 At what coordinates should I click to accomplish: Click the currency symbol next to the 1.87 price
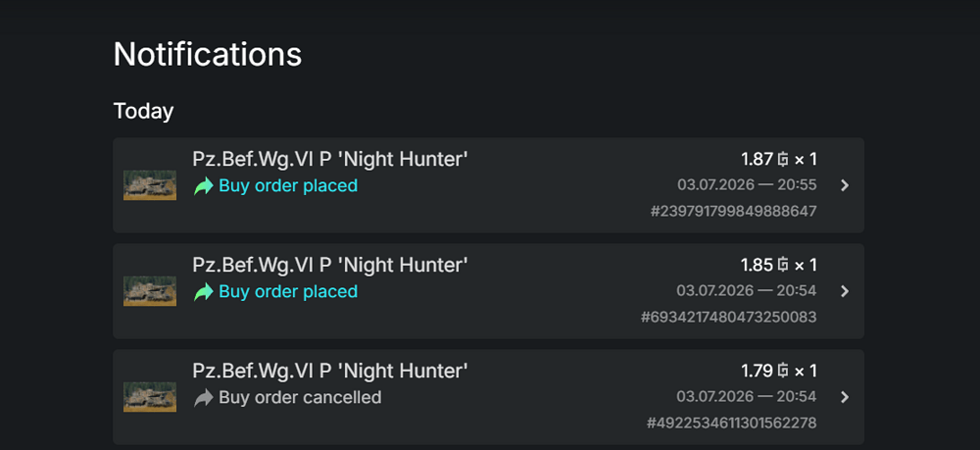783,160
